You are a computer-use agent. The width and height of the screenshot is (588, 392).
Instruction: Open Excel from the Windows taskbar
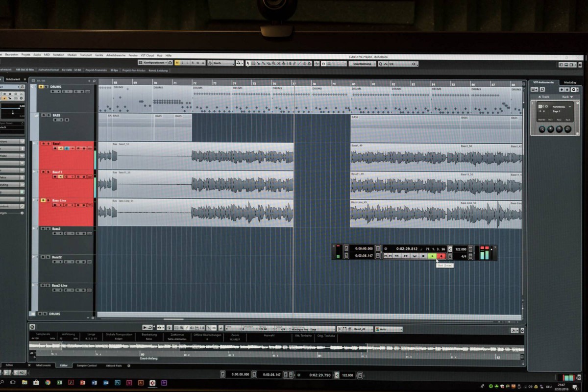59,382
